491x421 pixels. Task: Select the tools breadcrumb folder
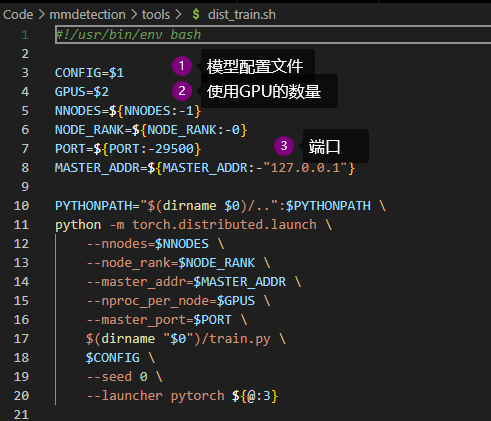(156, 15)
